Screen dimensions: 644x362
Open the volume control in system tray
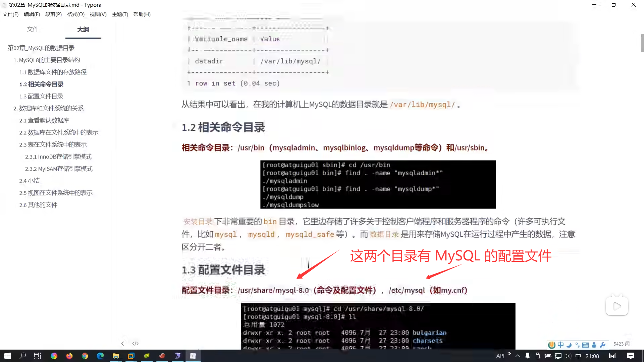[x=568, y=356]
